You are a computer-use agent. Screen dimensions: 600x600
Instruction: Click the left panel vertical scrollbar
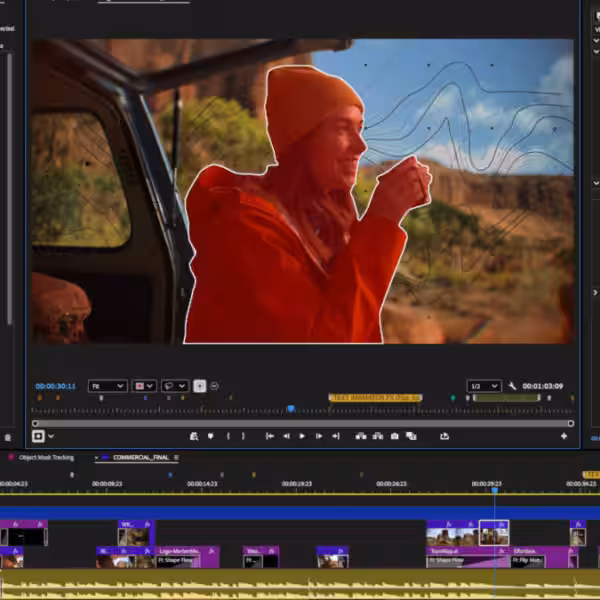(x=9, y=189)
